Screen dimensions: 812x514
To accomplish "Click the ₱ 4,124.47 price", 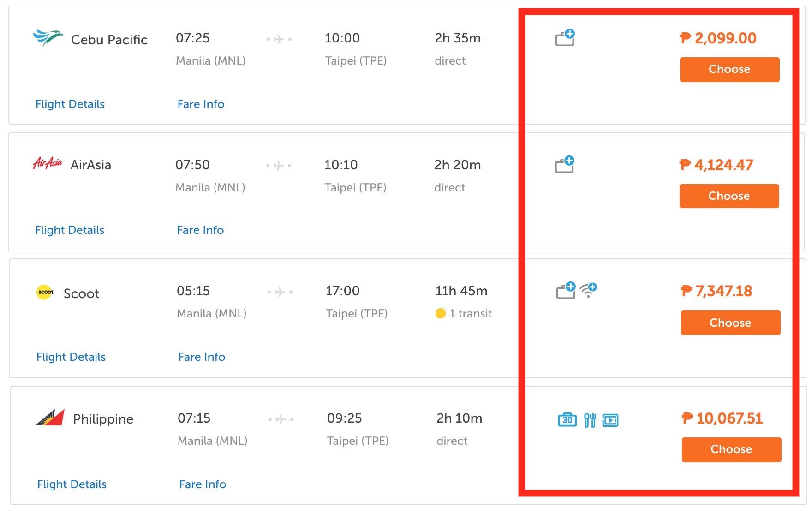I will pyautogui.click(x=716, y=165).
